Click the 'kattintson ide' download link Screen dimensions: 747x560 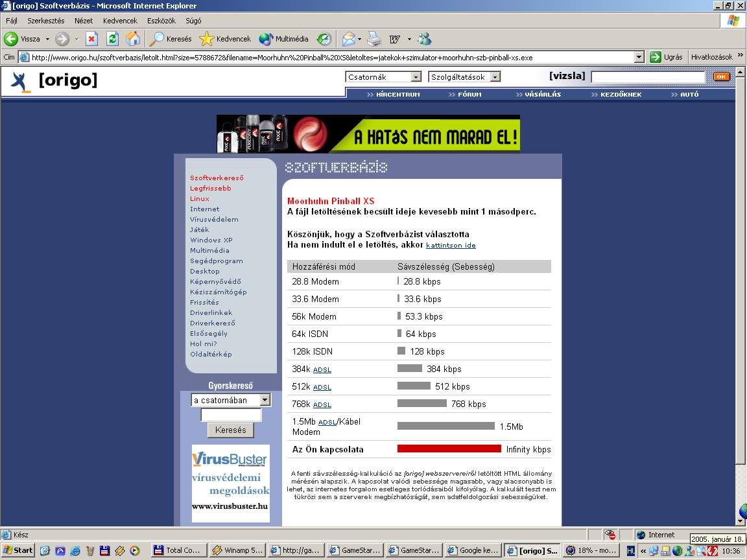[x=451, y=245]
